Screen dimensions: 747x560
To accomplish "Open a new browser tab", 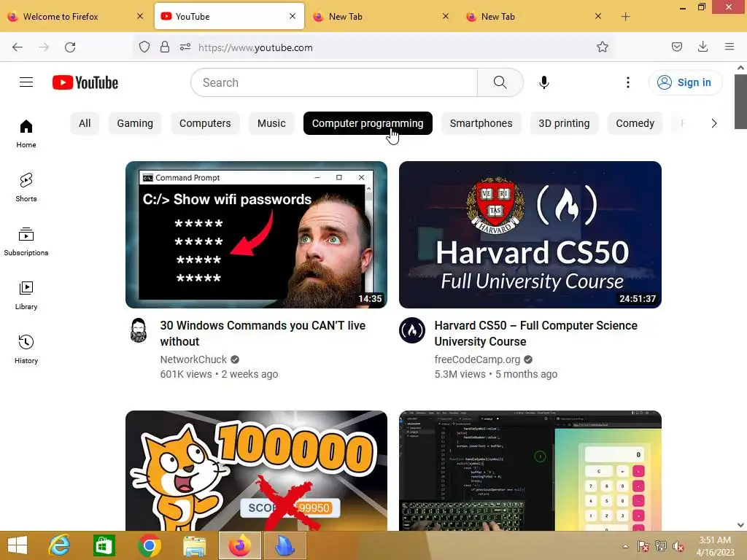I will pyautogui.click(x=625, y=17).
